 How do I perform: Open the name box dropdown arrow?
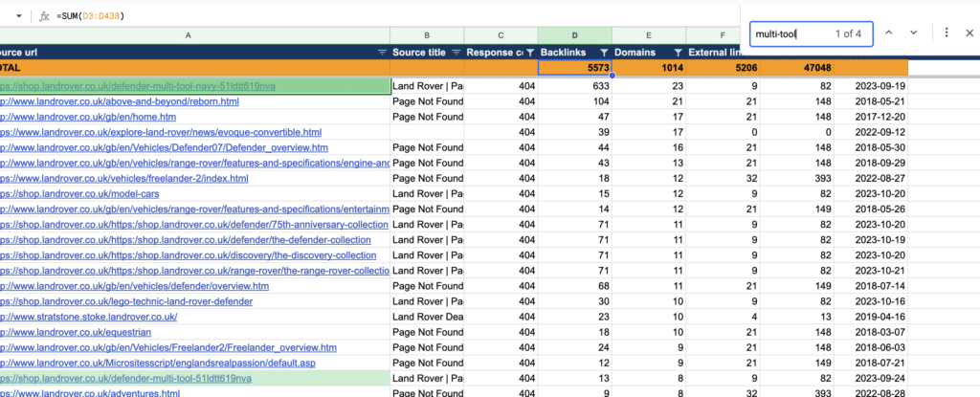coord(19,16)
